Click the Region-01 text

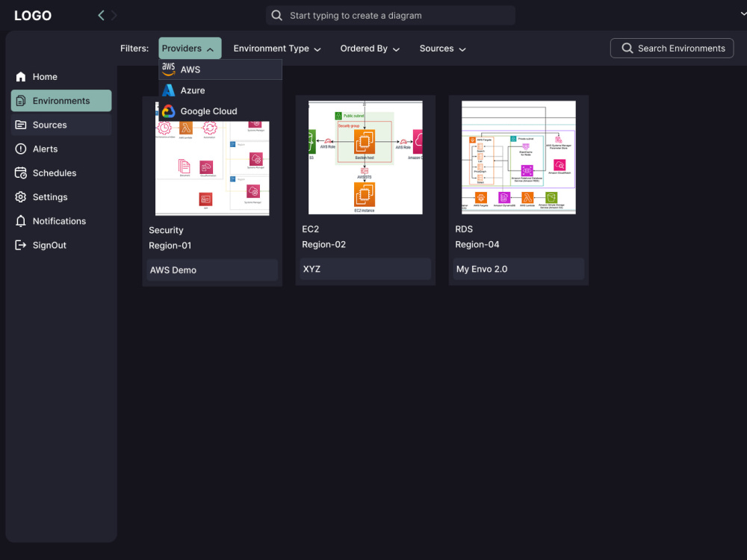pyautogui.click(x=170, y=246)
